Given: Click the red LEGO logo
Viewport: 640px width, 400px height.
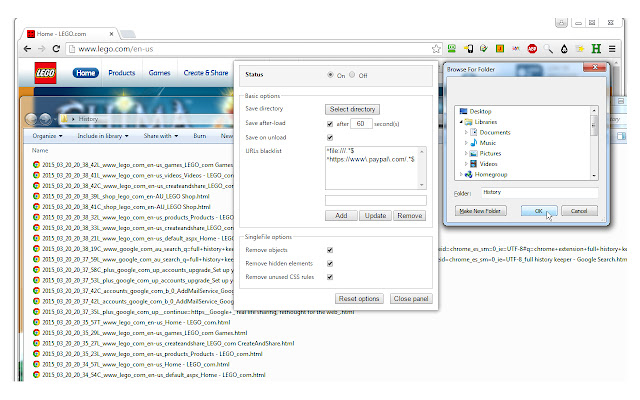Looking at the screenshot, I should click(x=45, y=73).
